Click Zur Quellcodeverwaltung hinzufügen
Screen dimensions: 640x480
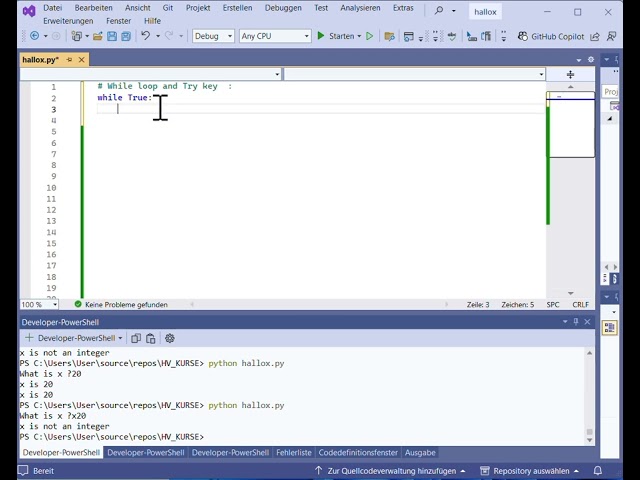(x=390, y=471)
